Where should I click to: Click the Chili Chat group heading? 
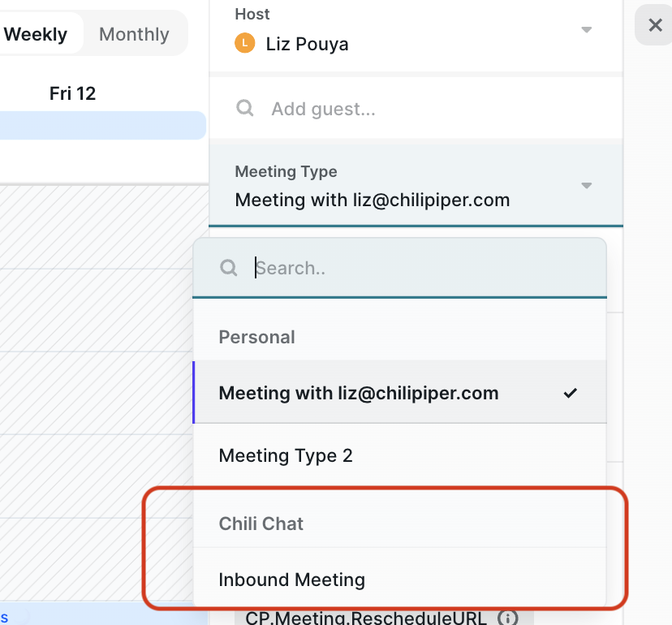click(261, 524)
